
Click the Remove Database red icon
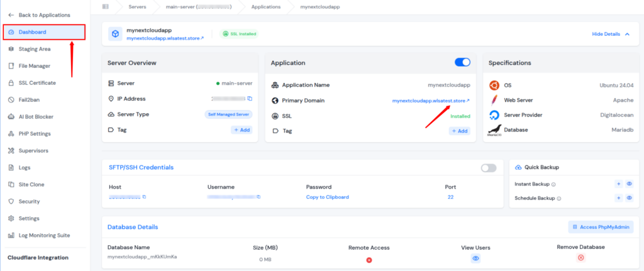coord(580,257)
